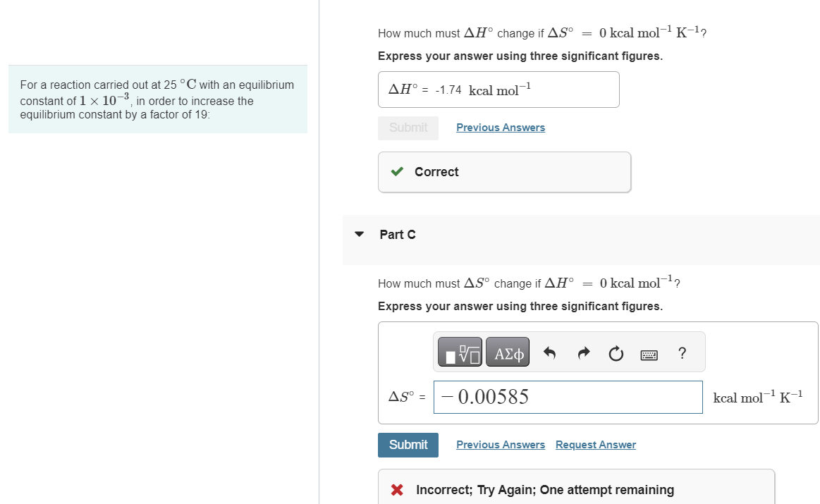
Task: Click the ΔH° answer box
Action: pyautogui.click(x=498, y=90)
